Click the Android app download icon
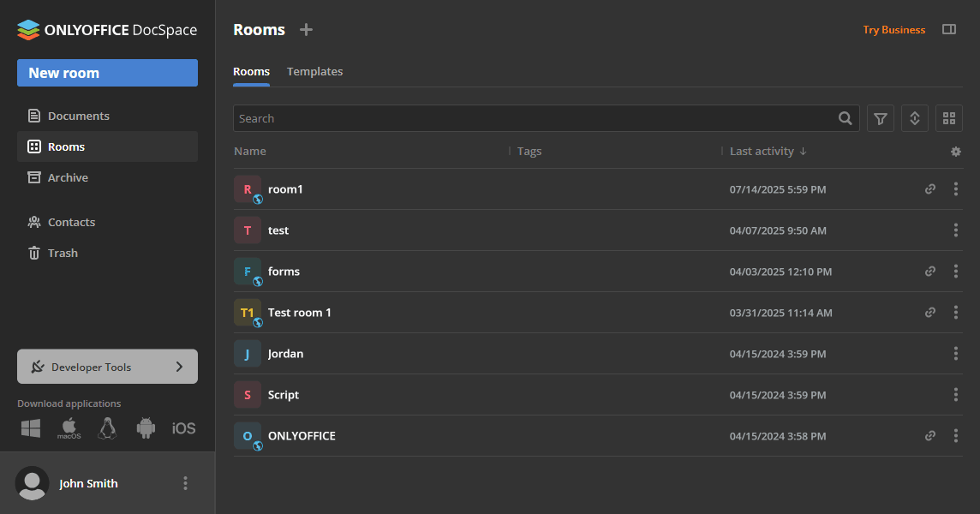 pyautogui.click(x=146, y=428)
